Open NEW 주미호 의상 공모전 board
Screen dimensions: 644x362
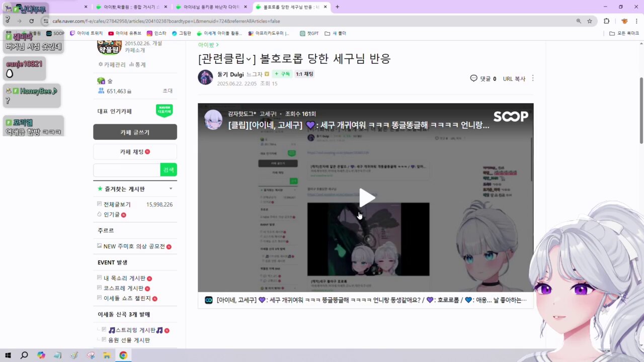point(134,246)
